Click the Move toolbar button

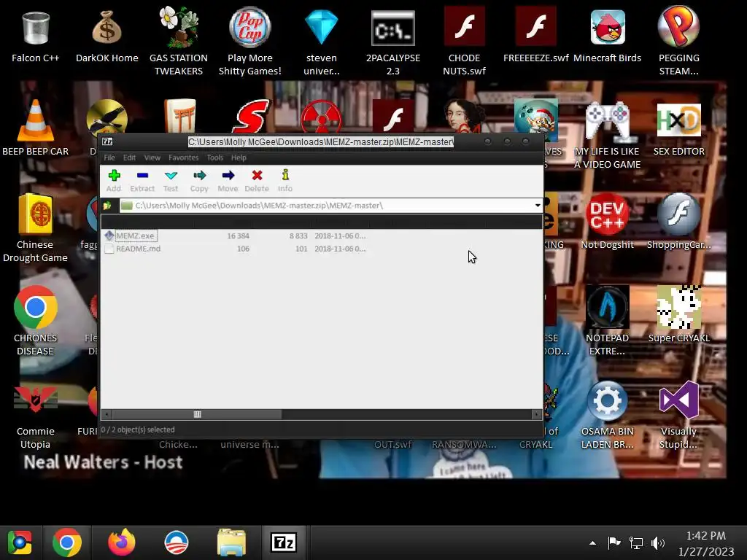(x=228, y=181)
